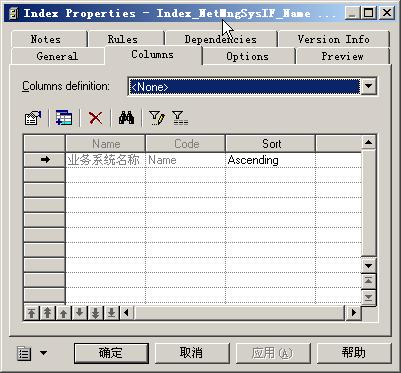Delete row with the red X icon

pyautogui.click(x=96, y=118)
